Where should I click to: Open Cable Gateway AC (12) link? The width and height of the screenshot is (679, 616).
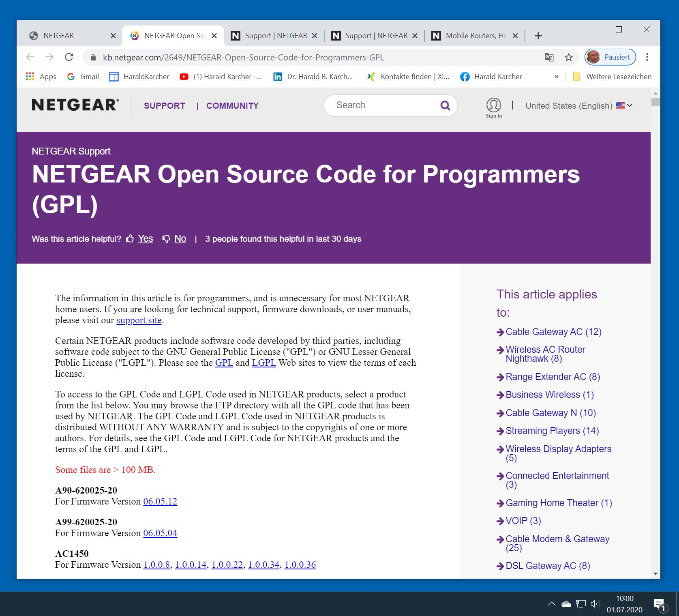click(x=553, y=332)
